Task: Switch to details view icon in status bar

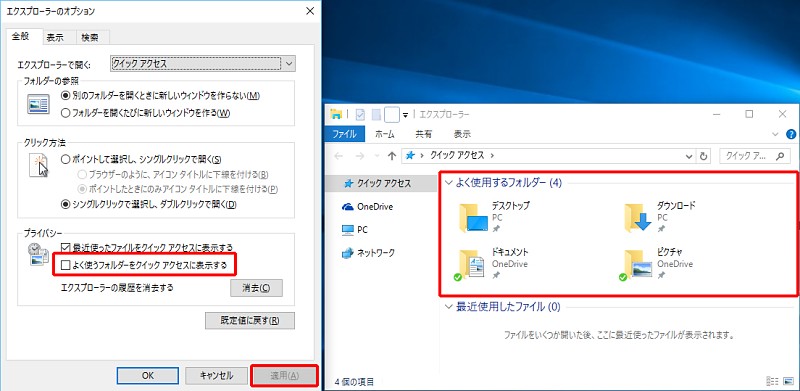Action: point(772,381)
